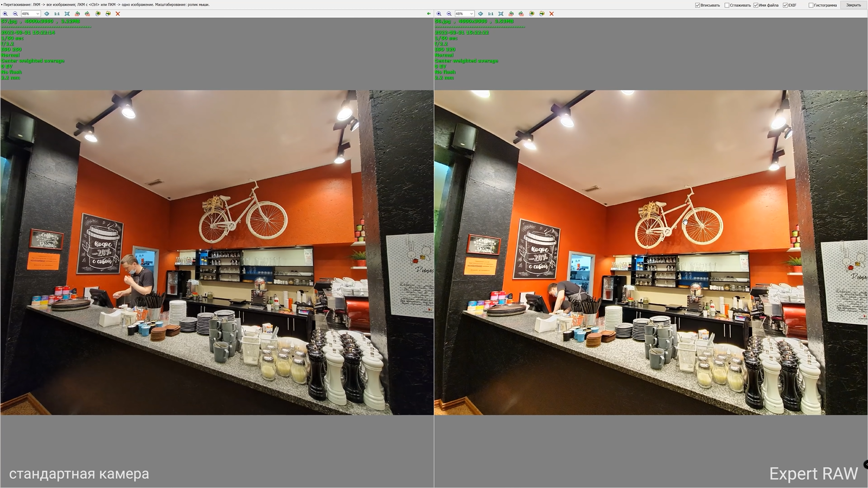Load the next file in the left pane

coord(108,14)
